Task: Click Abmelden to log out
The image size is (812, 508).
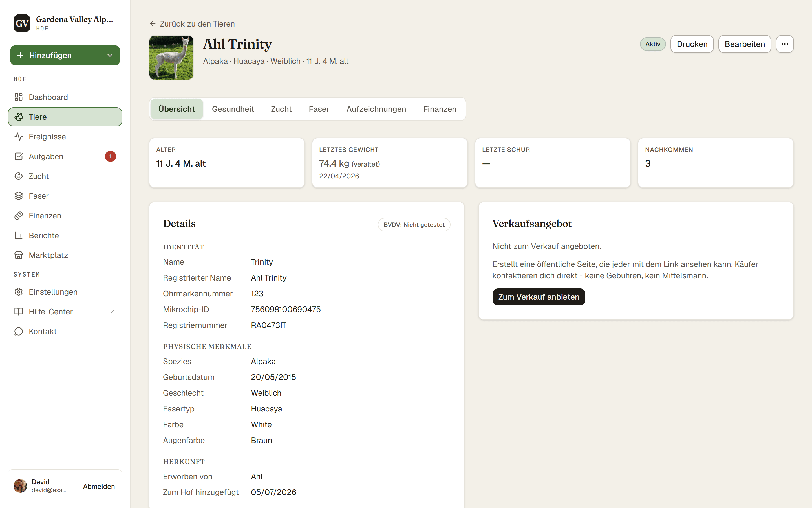Action: pos(99,487)
